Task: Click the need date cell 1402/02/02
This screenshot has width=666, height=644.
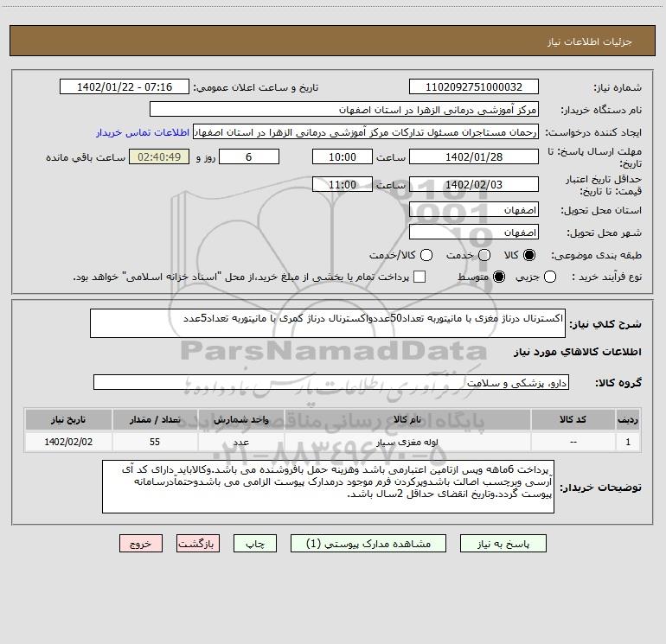Action: (68, 442)
